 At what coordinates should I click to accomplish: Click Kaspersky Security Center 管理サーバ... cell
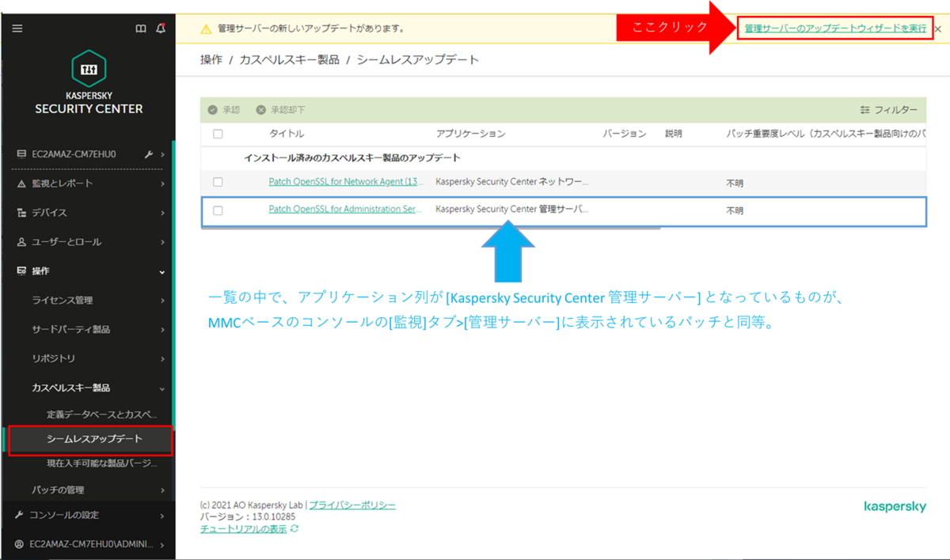coord(512,210)
